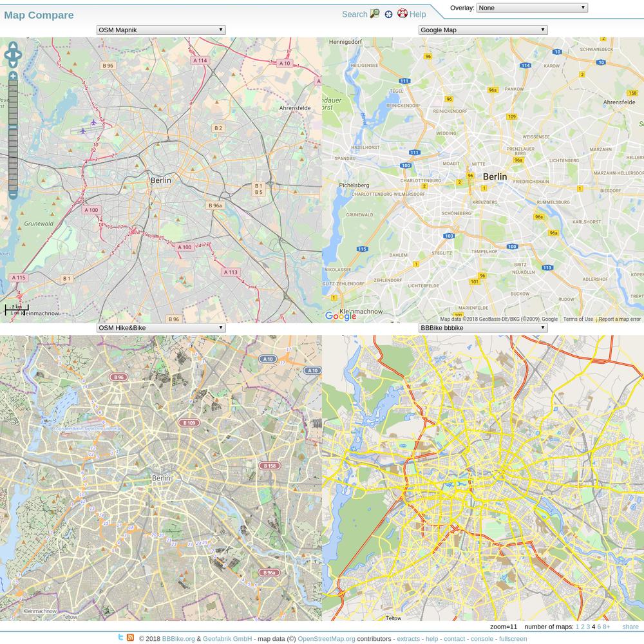Click the Google logo on the map
This screenshot has width=644, height=644.
click(341, 316)
